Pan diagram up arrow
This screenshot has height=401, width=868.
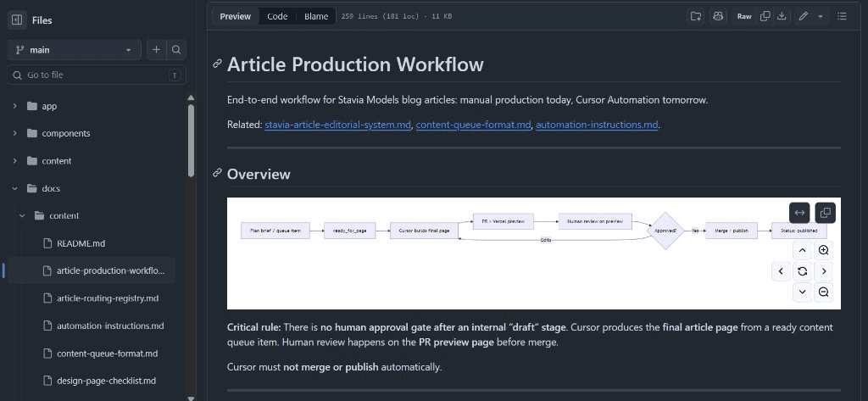[802, 250]
